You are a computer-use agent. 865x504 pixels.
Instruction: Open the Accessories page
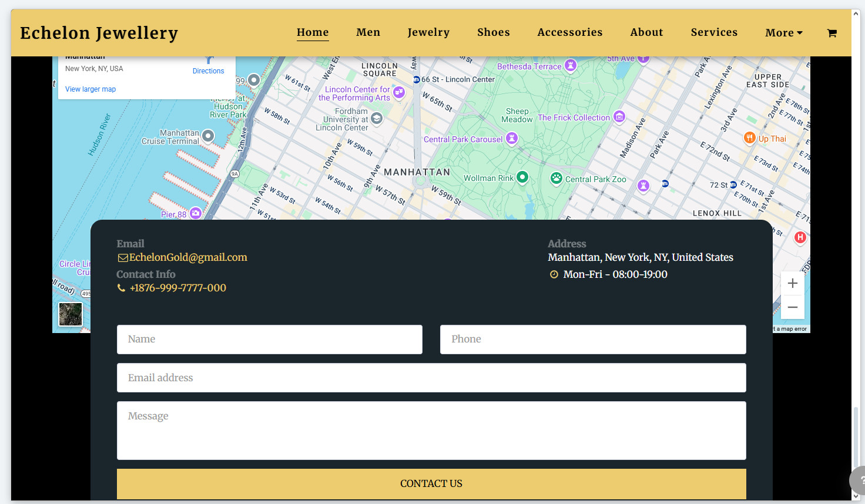tap(570, 32)
